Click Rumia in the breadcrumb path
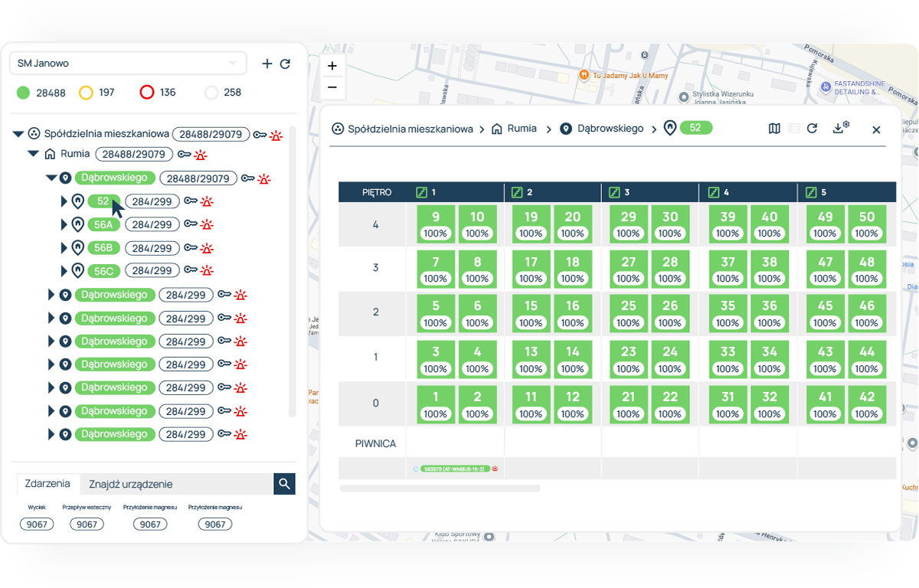 click(x=522, y=129)
